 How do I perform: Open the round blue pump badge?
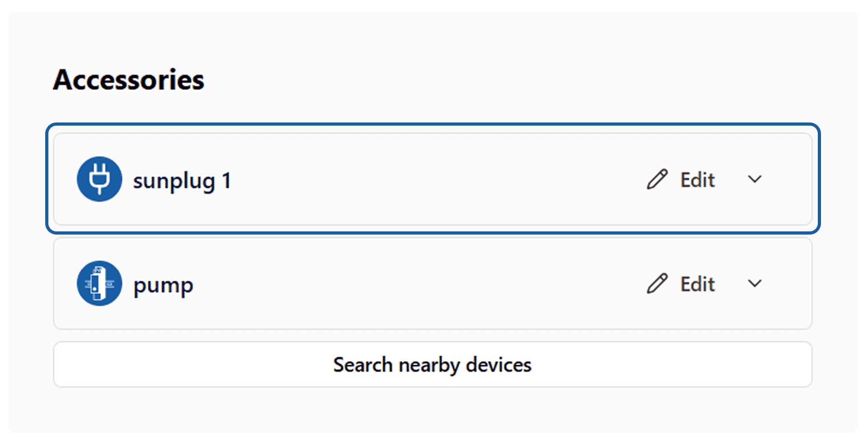pyautogui.click(x=99, y=283)
